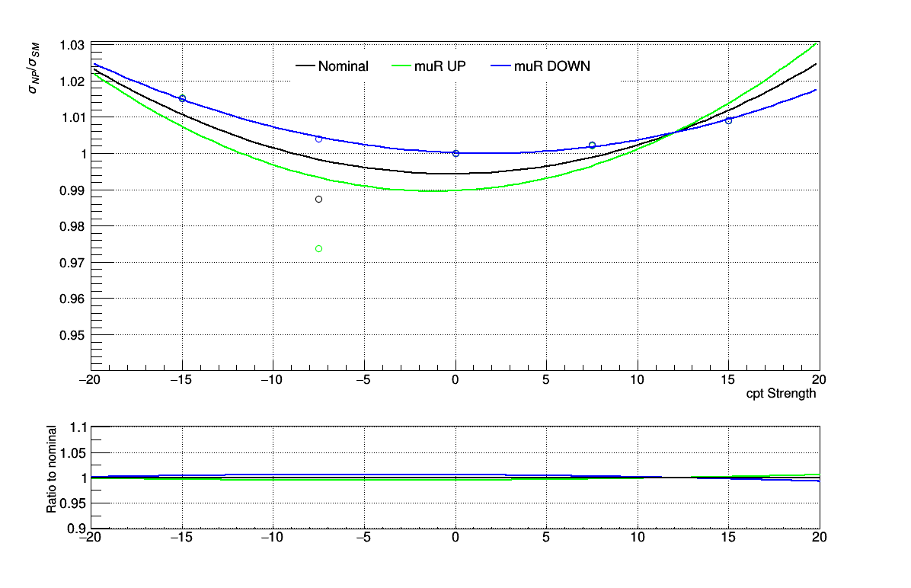This screenshot has width=911, height=588.
Task: Select the black line sample beside Nominal
Action: 305,66
